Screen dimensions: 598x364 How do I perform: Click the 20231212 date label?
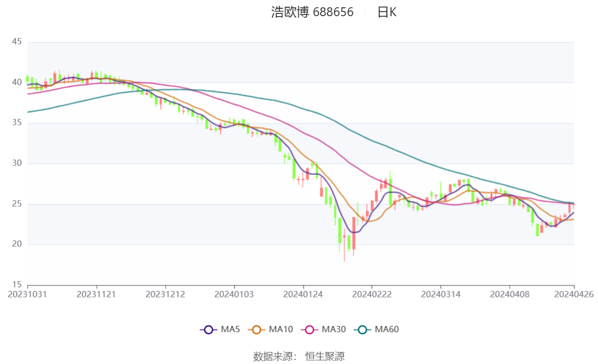(165, 295)
